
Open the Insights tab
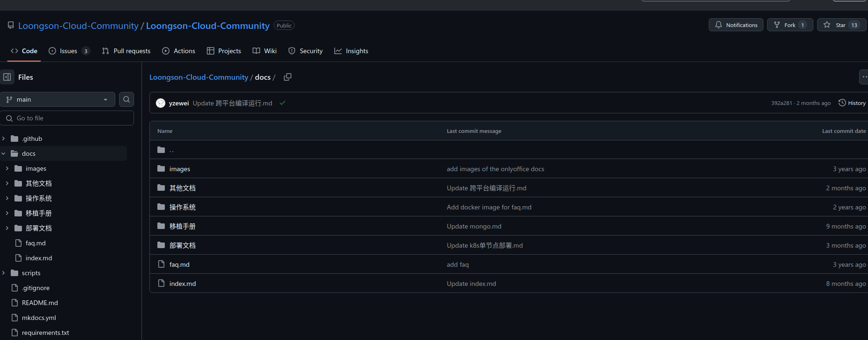tap(351, 51)
